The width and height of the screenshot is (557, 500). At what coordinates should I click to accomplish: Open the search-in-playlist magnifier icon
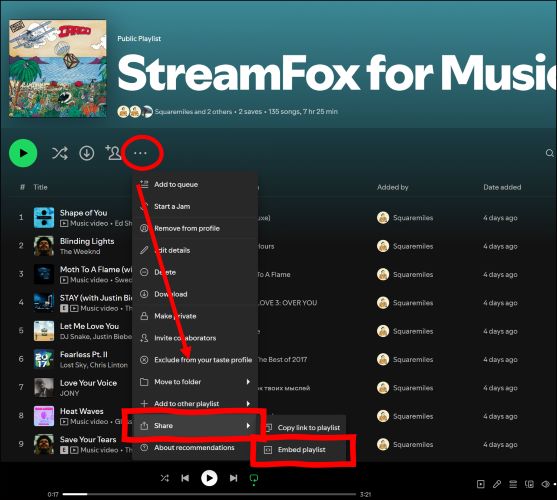[550, 153]
